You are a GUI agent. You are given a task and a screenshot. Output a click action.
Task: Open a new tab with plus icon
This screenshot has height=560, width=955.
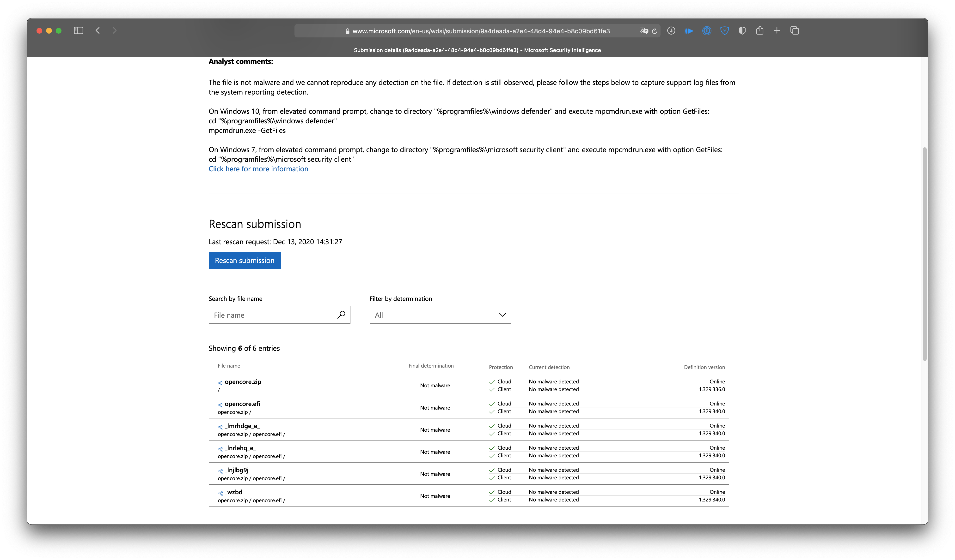coord(777,31)
